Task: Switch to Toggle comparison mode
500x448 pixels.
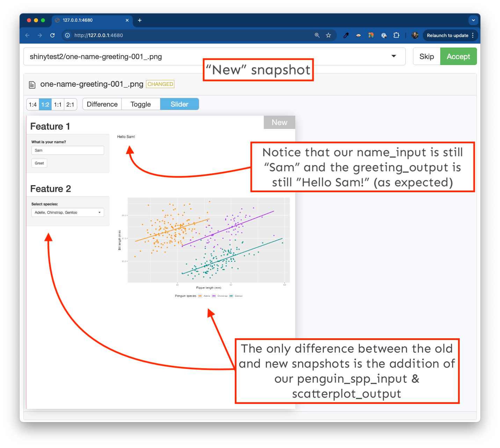Action: pyautogui.click(x=140, y=104)
